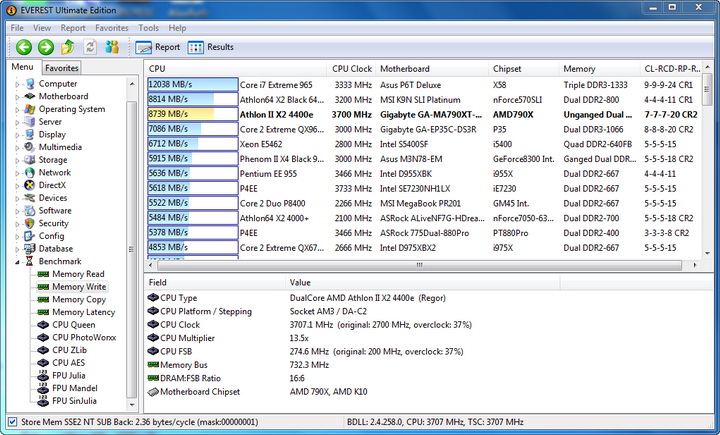Click the green Forward arrow icon
Viewport: 720px width, 435px height.
tap(46, 47)
